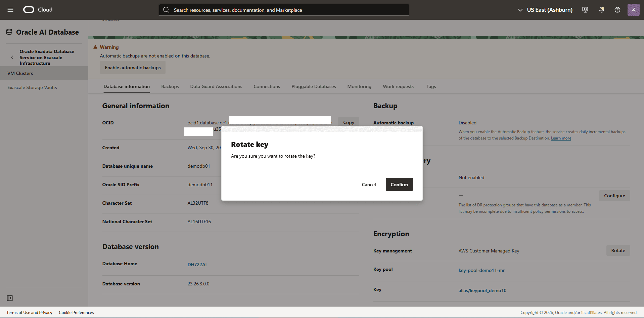Switch to Pluggable Databases tab

pos(314,86)
